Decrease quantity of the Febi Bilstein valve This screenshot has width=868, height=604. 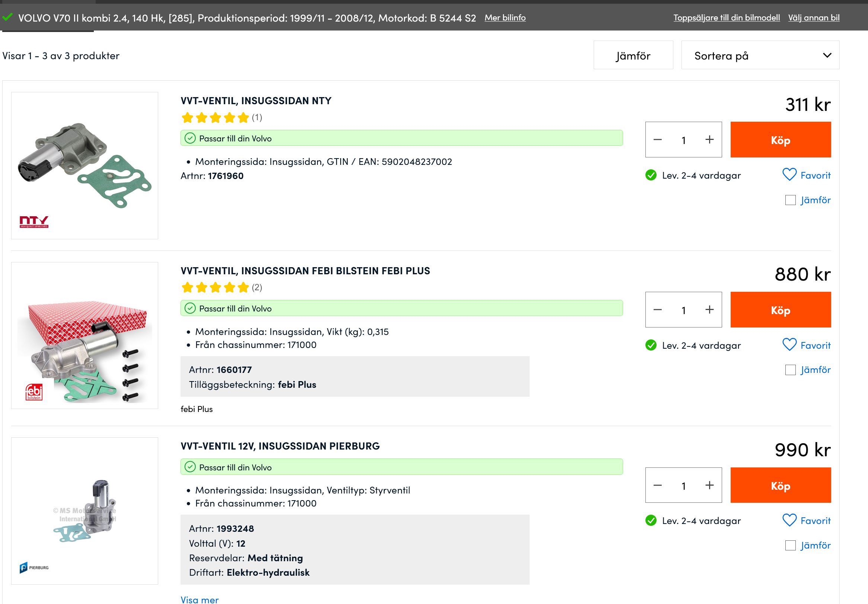pyautogui.click(x=657, y=310)
